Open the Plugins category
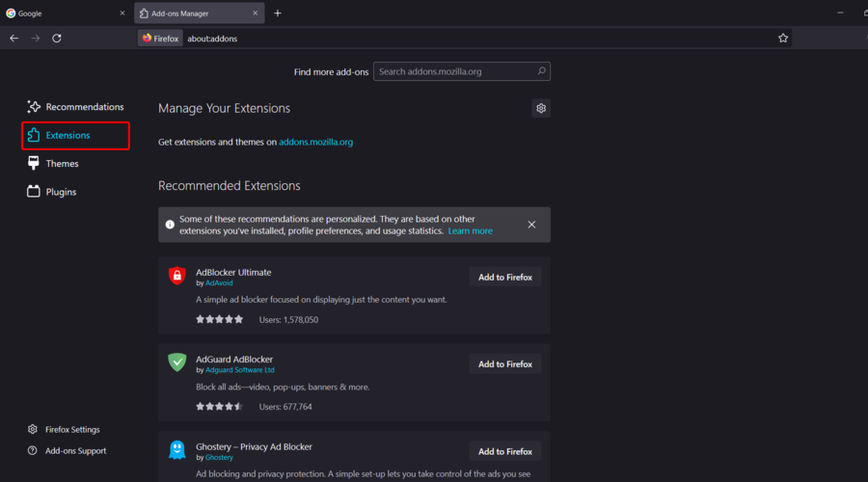Viewport: 868px width, 482px height. click(52, 192)
